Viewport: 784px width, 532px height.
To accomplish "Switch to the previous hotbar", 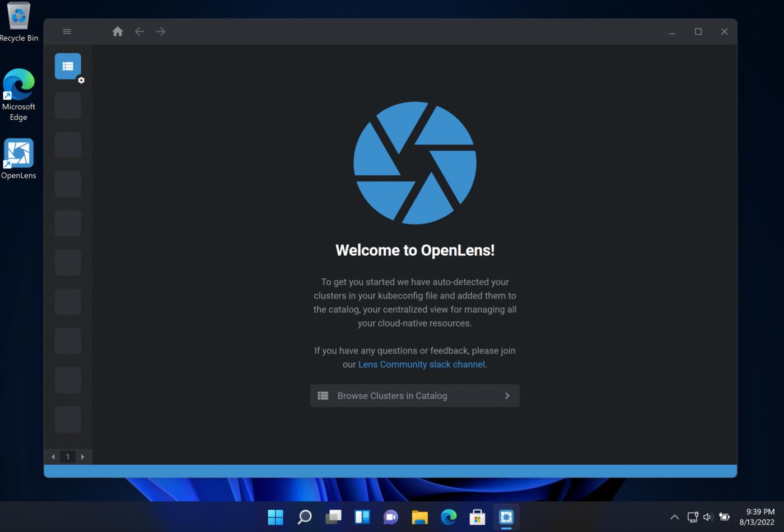I will tap(53, 457).
